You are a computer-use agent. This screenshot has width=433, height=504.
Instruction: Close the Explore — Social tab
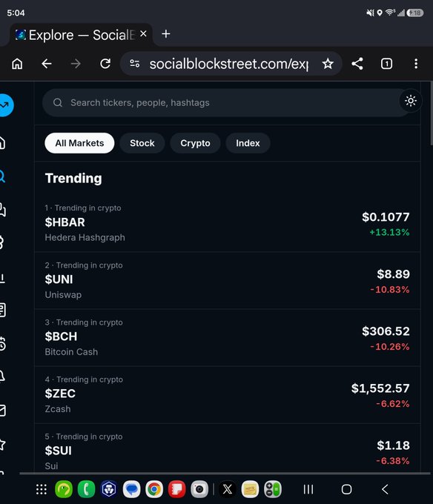pyautogui.click(x=143, y=34)
